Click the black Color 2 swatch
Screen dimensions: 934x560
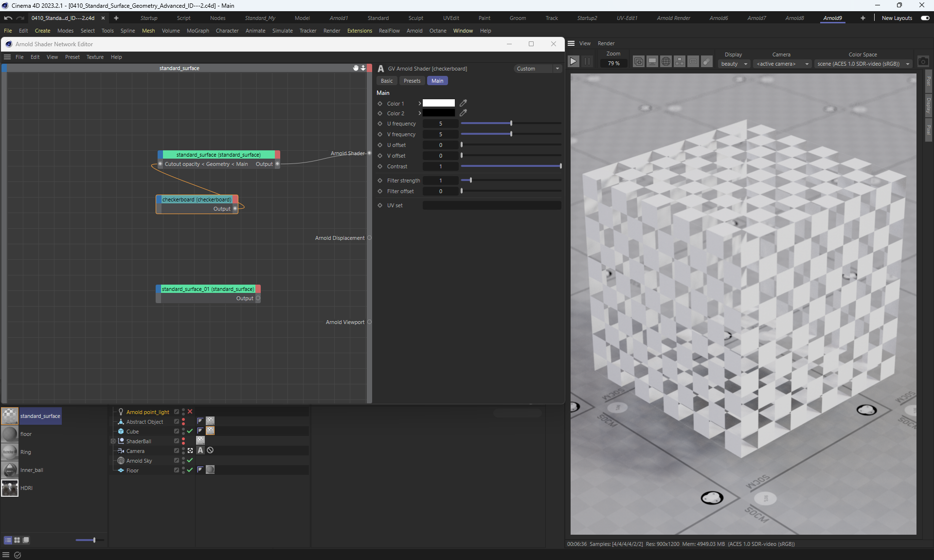pyautogui.click(x=438, y=113)
